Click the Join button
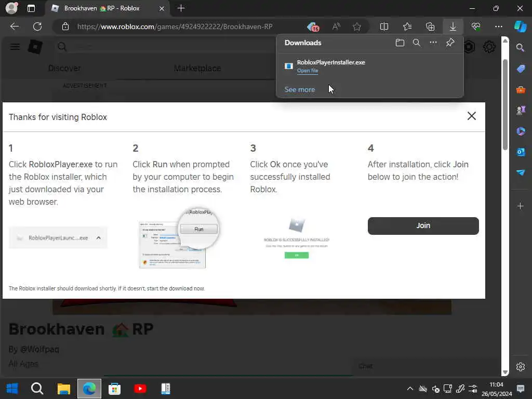 point(423,225)
